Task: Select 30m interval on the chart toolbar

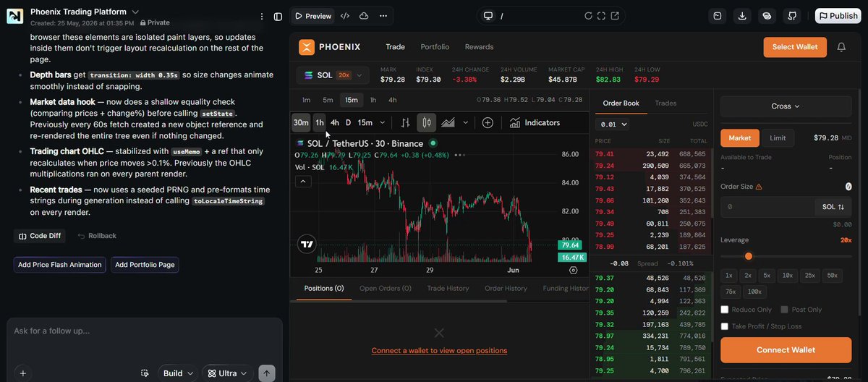Action: tap(301, 122)
